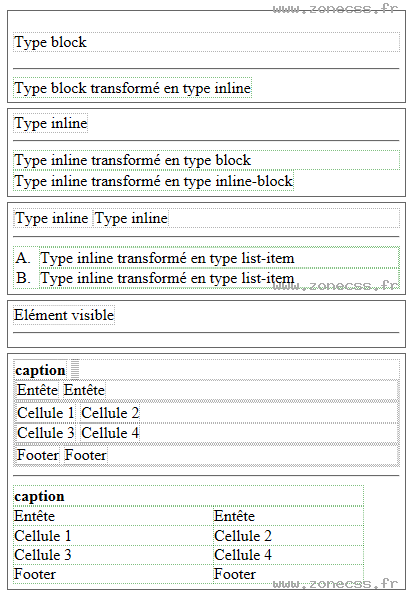
Task: Click 'Cellule 1' in the first table
Action: [46, 413]
